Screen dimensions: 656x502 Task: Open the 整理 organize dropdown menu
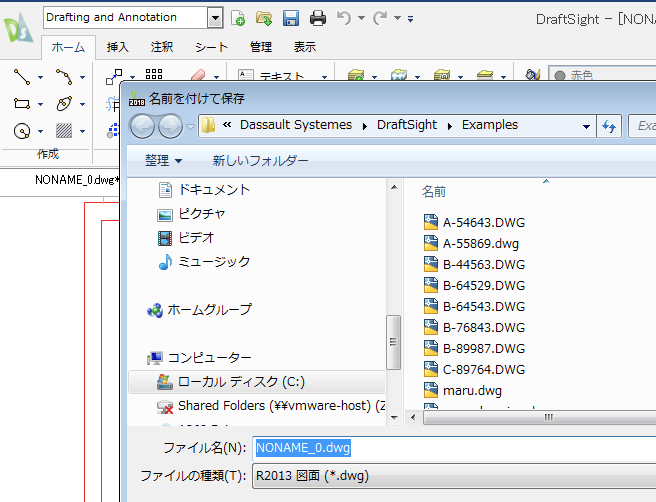coord(163,161)
